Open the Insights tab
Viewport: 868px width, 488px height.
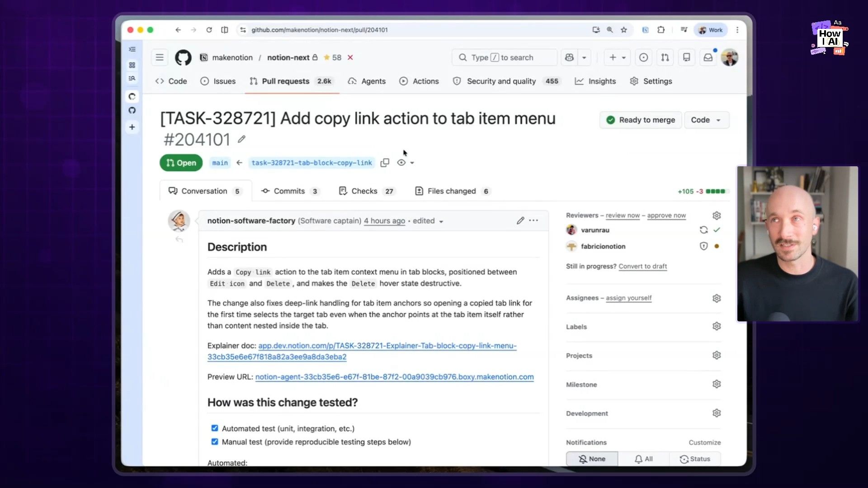595,81
